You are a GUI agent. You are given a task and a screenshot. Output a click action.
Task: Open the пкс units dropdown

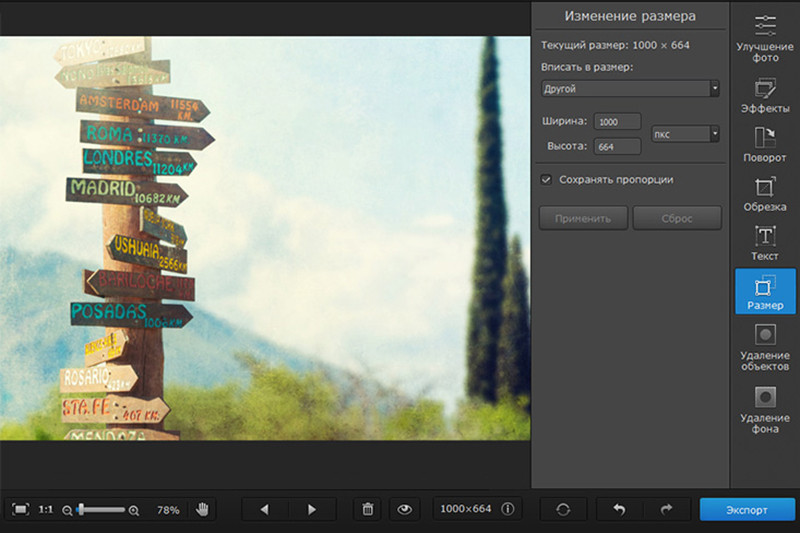point(685,134)
